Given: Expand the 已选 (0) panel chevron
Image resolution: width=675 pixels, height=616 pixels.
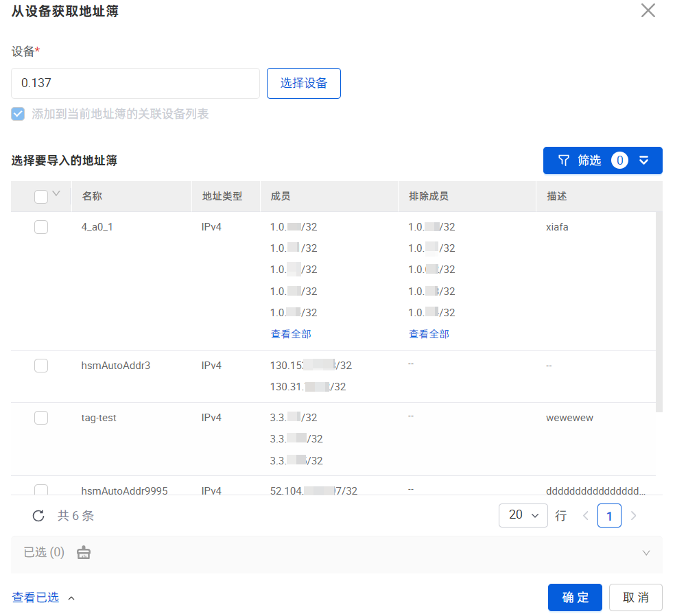Looking at the screenshot, I should pyautogui.click(x=646, y=553).
